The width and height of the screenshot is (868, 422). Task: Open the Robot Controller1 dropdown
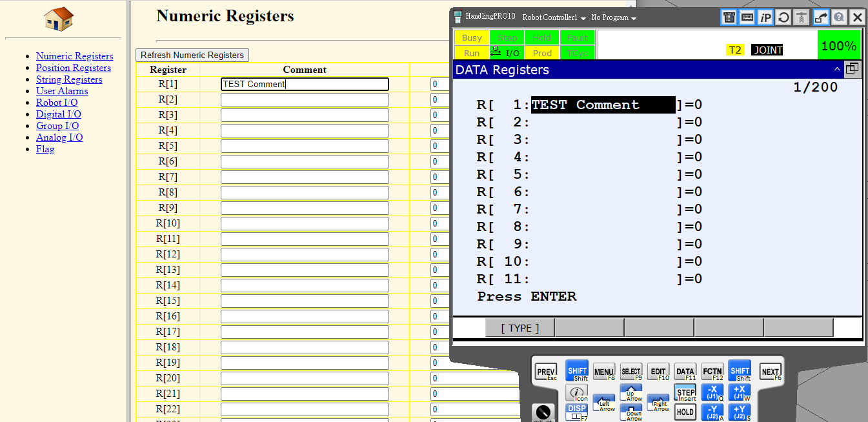coord(554,17)
